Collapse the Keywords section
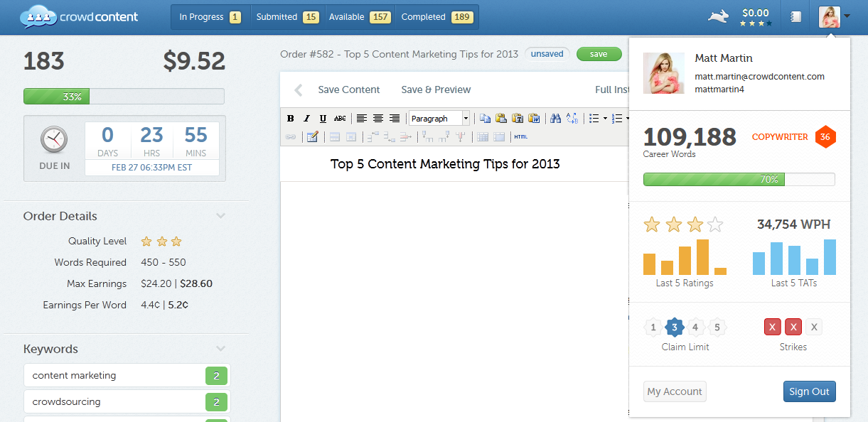868x422 pixels. [x=220, y=348]
